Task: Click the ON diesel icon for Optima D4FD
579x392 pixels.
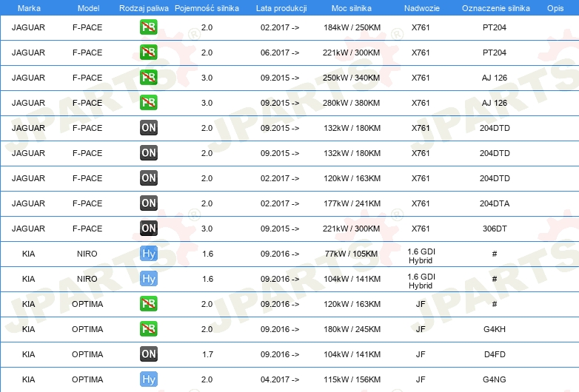Action: (149, 354)
